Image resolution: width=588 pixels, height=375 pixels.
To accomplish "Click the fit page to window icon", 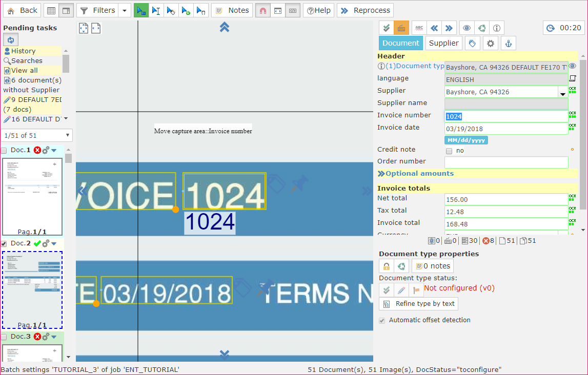I will click(x=84, y=28).
